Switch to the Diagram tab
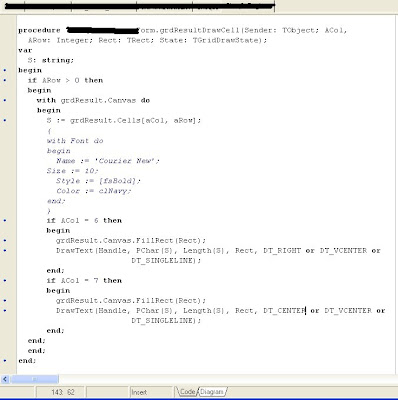 (212, 392)
